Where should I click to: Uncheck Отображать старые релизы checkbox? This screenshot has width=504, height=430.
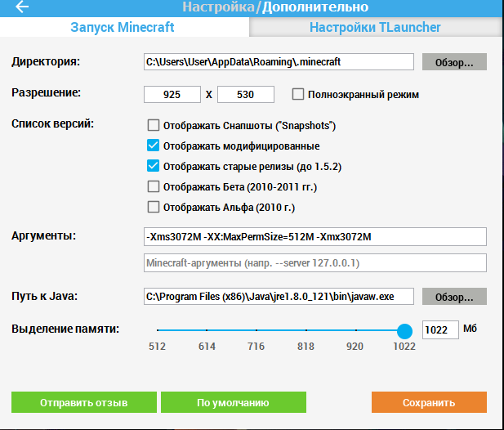[x=153, y=166]
